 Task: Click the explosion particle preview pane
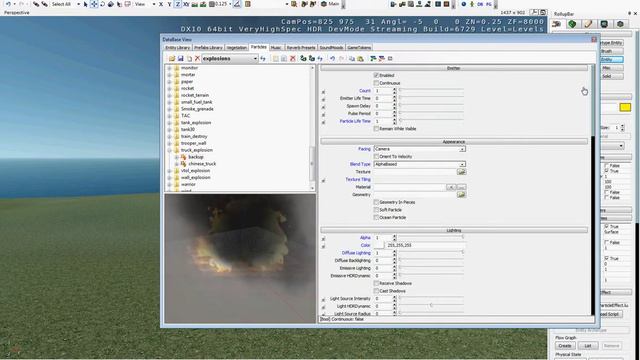(x=240, y=259)
